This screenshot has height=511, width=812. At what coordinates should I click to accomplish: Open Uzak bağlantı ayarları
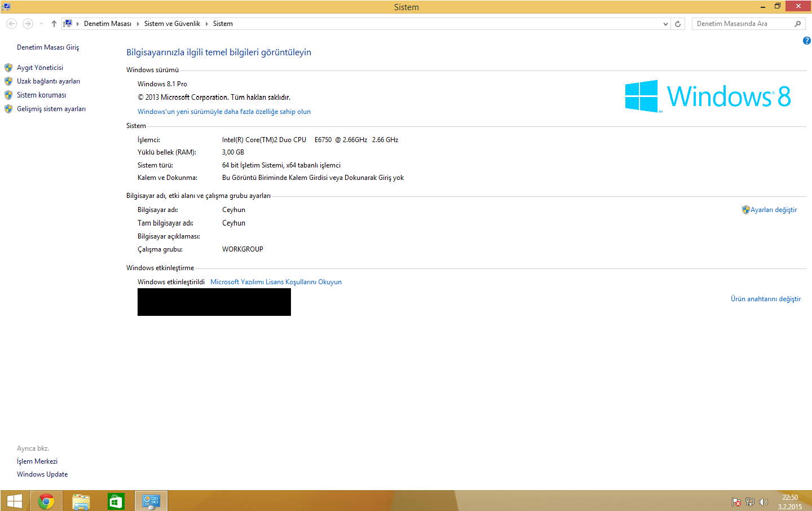click(x=48, y=81)
